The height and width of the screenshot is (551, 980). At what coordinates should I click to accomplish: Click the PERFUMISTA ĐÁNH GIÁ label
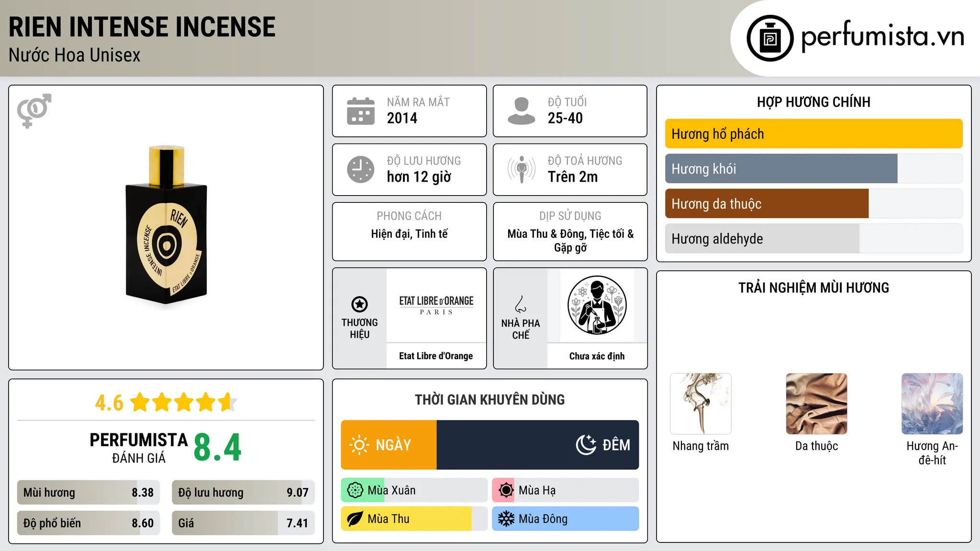(139, 448)
